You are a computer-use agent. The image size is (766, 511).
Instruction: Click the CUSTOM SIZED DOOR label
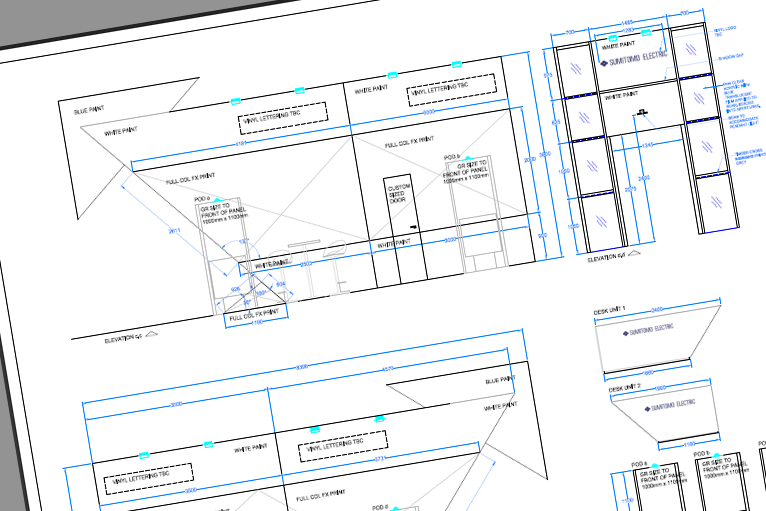tap(399, 194)
